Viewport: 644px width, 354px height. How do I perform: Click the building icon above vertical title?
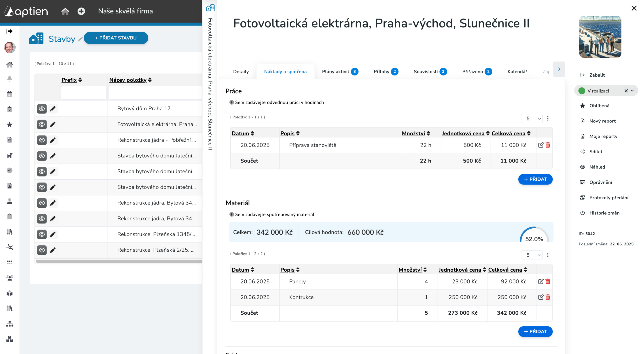(210, 8)
